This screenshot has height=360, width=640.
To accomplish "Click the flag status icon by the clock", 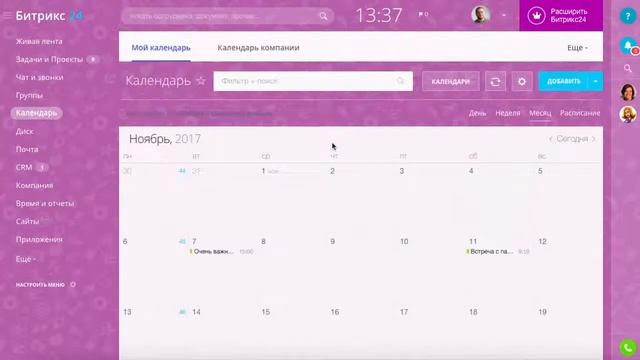I will pyautogui.click(x=420, y=14).
